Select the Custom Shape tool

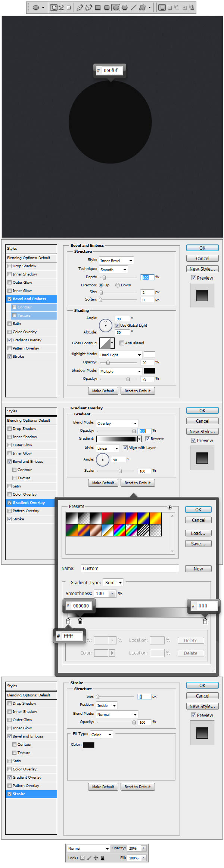[142, 7]
